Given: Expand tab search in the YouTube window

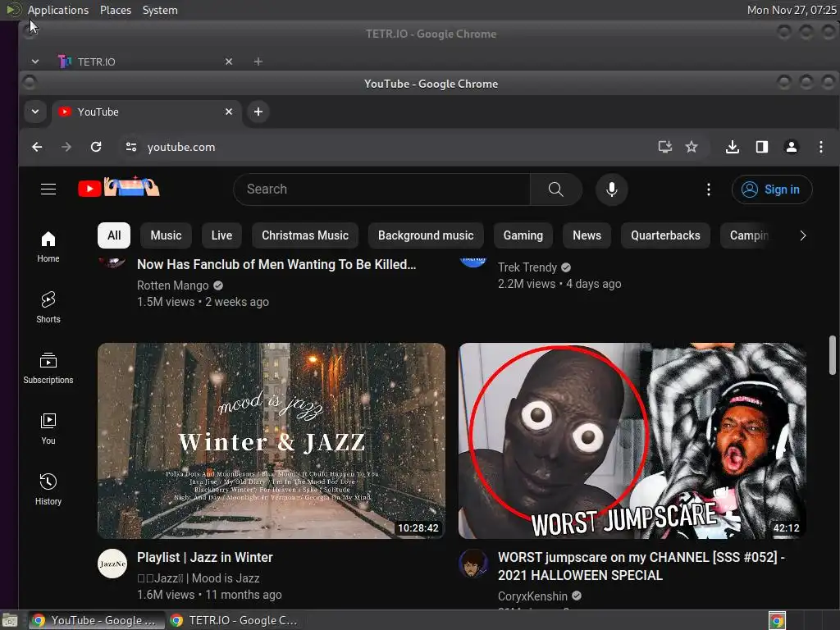Looking at the screenshot, I should 35,112.
